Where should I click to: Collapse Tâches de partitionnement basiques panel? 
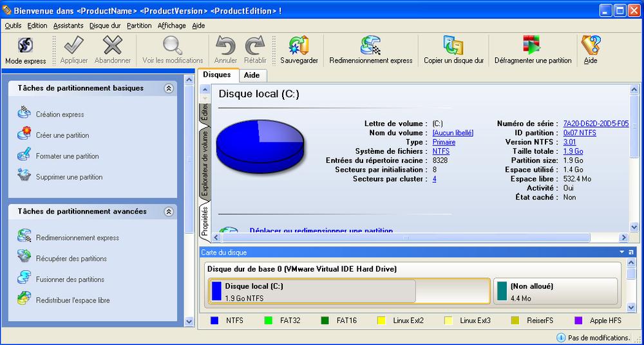pyautogui.click(x=169, y=88)
